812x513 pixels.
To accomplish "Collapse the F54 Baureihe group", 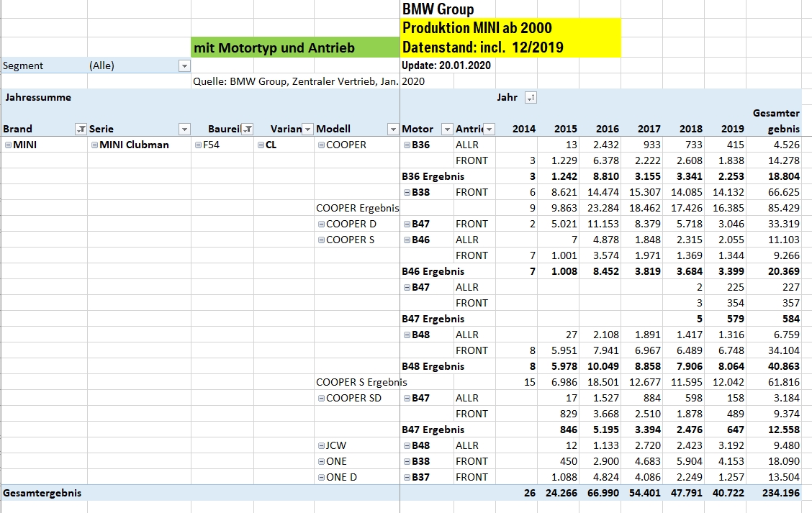I will (198, 145).
